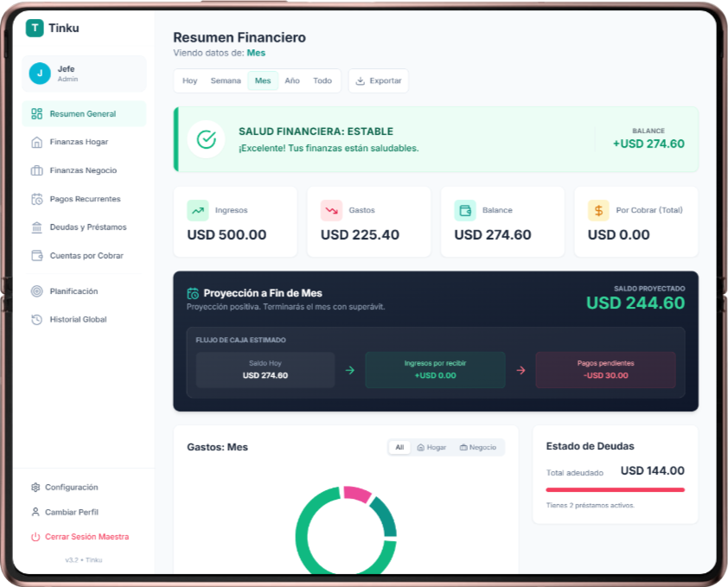This screenshot has height=587, width=728.
Task: Click the Saldo Hoy USD 274.60 box
Action: click(x=265, y=370)
